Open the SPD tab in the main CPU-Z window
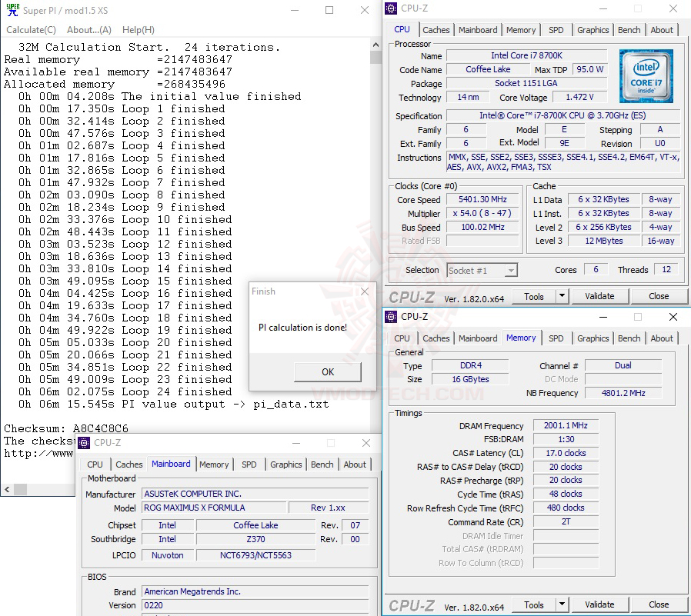 [x=558, y=29]
